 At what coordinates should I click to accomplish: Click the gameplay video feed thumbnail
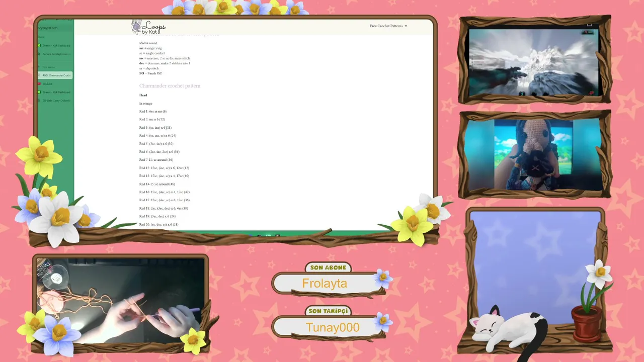534,61
